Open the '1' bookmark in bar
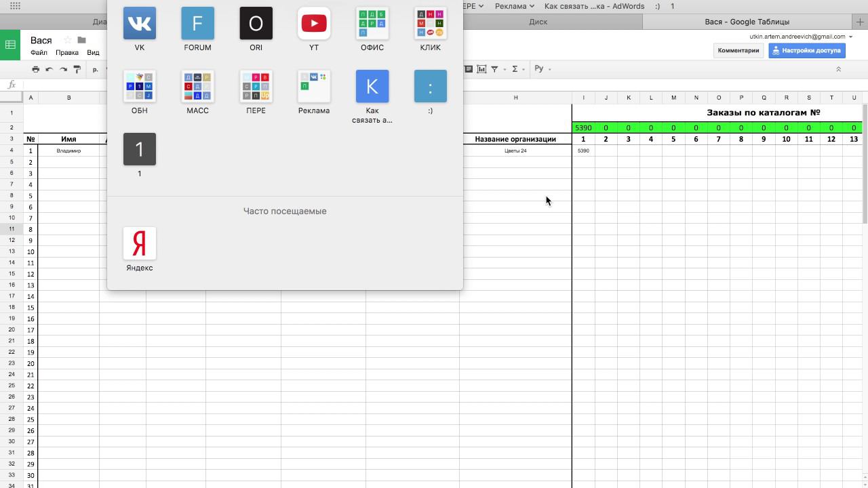 pos(673,6)
